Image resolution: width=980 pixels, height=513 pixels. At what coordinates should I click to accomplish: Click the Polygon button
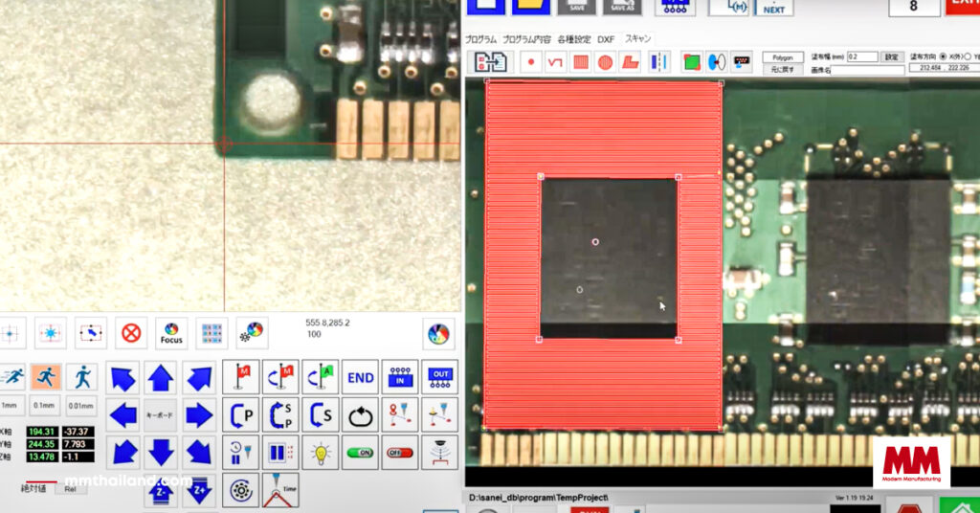(x=781, y=56)
